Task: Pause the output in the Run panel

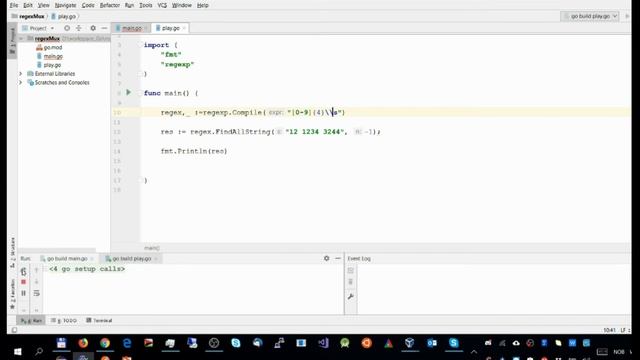Action: pos(23,293)
